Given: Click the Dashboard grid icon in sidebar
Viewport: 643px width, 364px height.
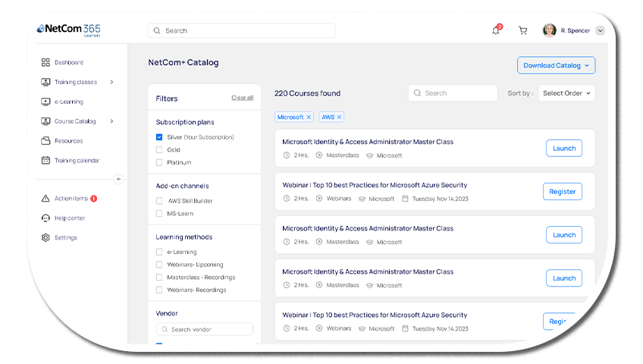Looking at the screenshot, I should coord(45,62).
